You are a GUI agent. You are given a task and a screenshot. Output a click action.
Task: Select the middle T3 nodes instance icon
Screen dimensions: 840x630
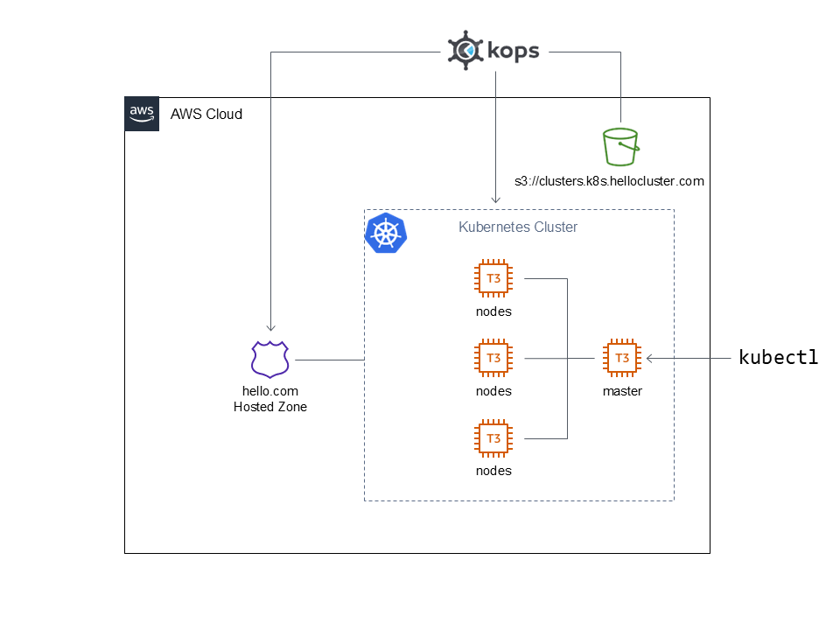pos(493,358)
